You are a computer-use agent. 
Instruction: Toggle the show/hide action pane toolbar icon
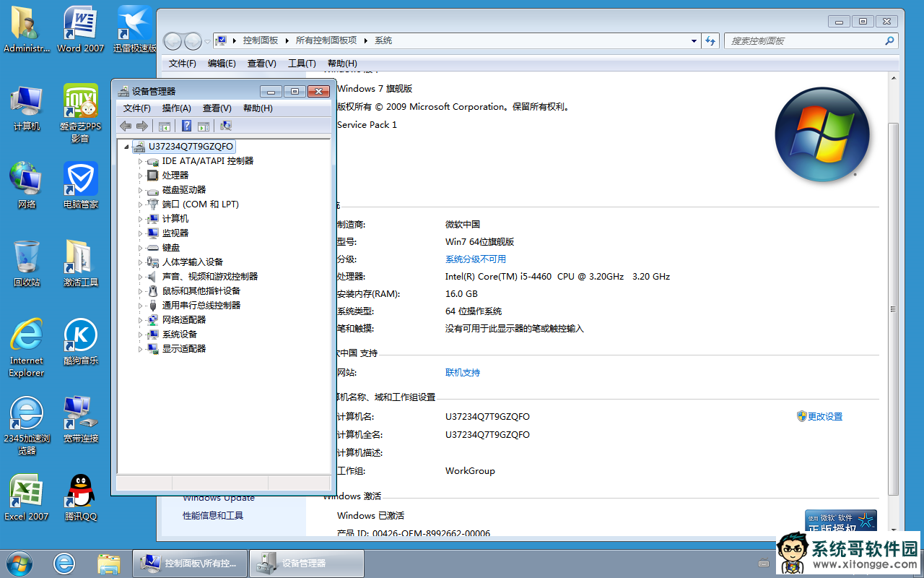tap(204, 126)
